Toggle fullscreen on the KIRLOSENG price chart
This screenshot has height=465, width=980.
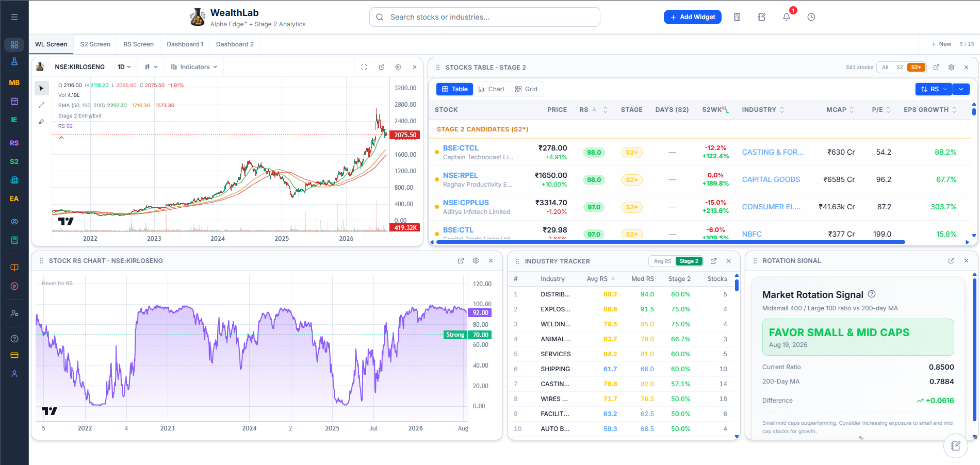point(364,67)
